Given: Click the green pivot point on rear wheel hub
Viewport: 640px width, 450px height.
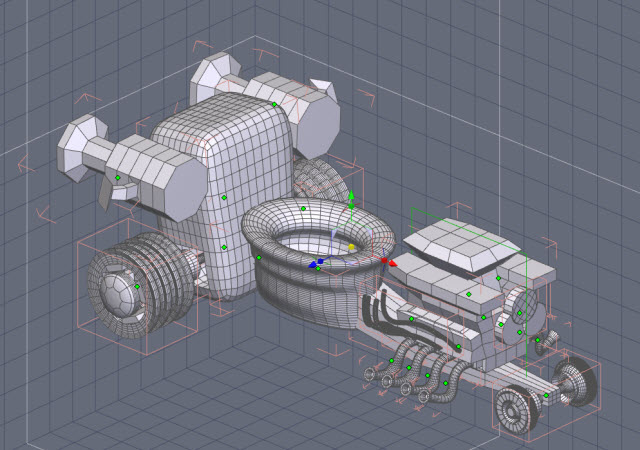Looking at the screenshot, I should 137,287.
